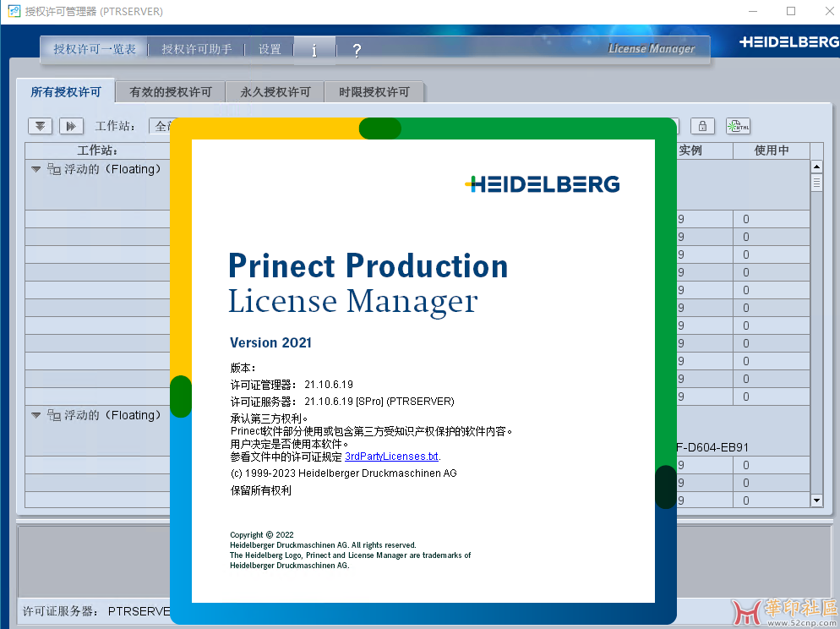Minimize the 授权许可管理器 window
The image size is (840, 629).
(x=753, y=11)
